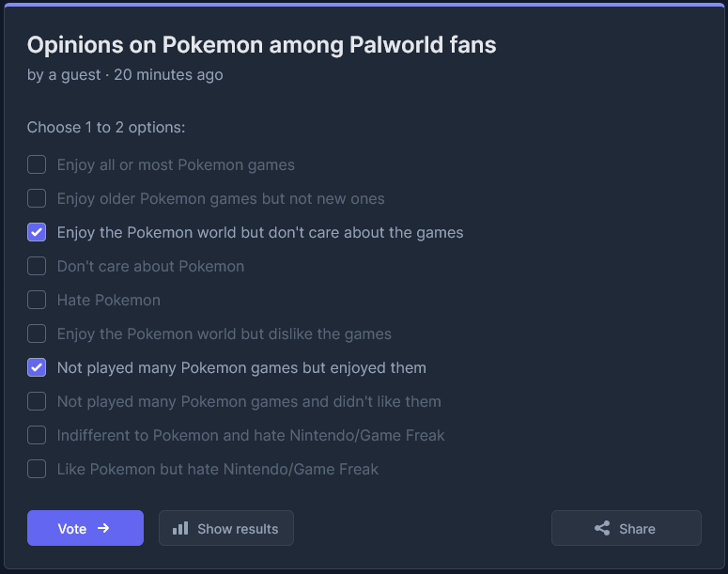This screenshot has height=574, width=728.
Task: Click 'Hate Pokemon' option label text
Action: (x=109, y=300)
